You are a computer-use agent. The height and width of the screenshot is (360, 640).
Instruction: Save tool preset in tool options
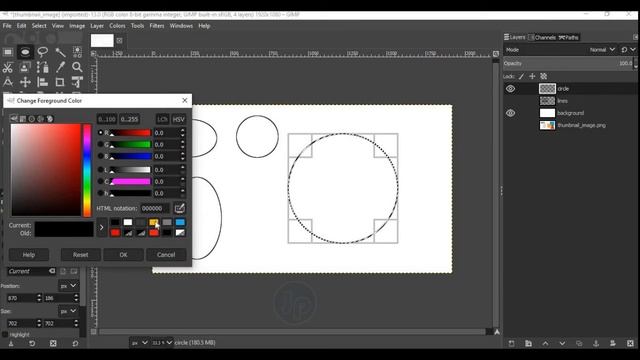click(11, 343)
